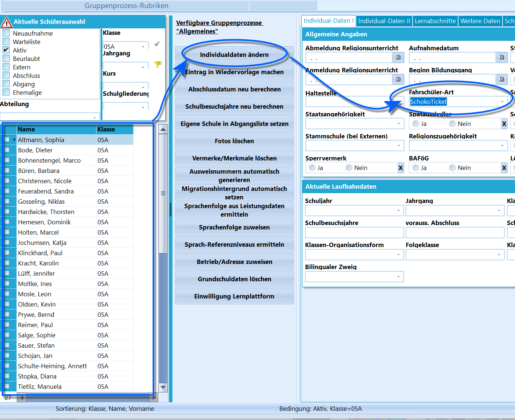Enable the Abgang status checkbox
The height and width of the screenshot is (420, 515).
point(6,84)
